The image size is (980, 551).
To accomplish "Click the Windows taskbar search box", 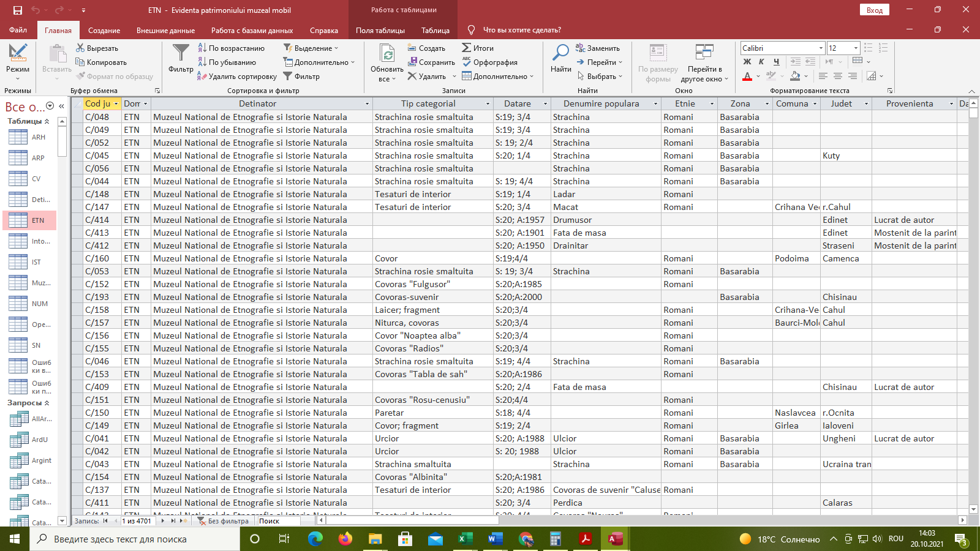I will tap(135, 539).
